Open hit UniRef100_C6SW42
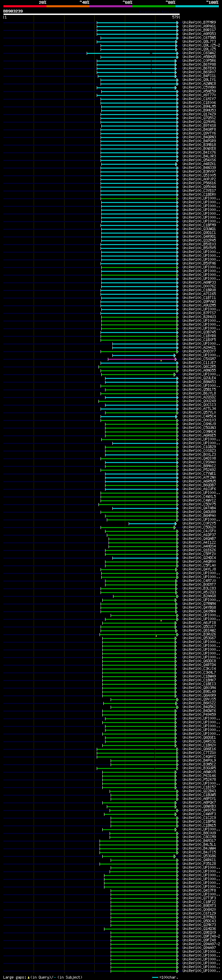 pos(199,53)
